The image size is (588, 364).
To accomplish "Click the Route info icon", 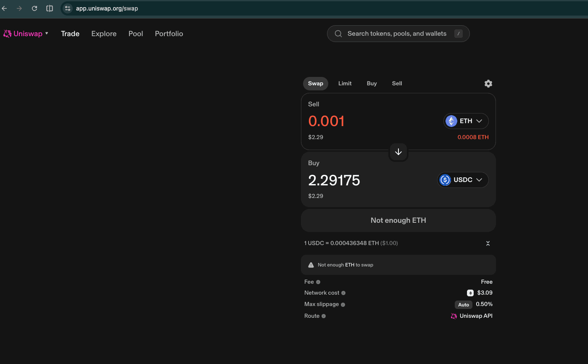I will (x=324, y=316).
